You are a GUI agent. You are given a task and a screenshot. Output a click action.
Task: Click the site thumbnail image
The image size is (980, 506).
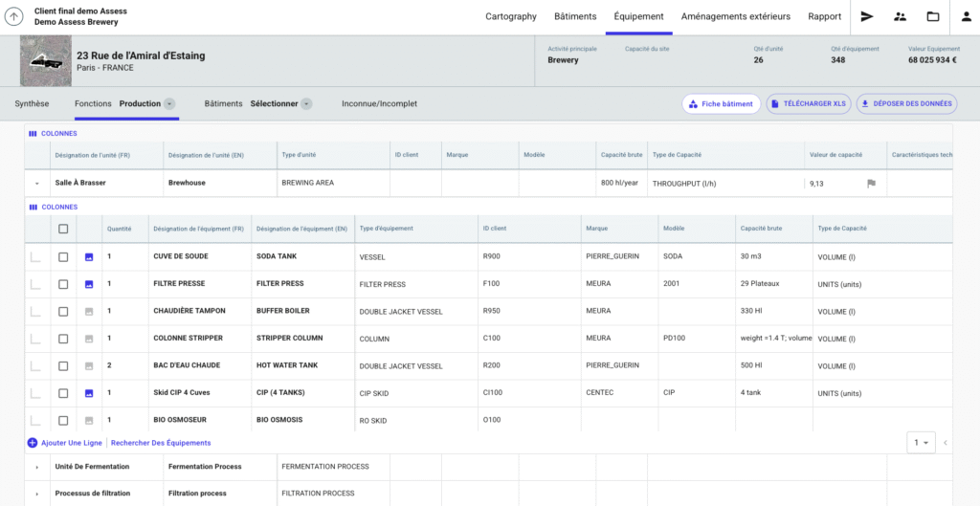(45, 61)
